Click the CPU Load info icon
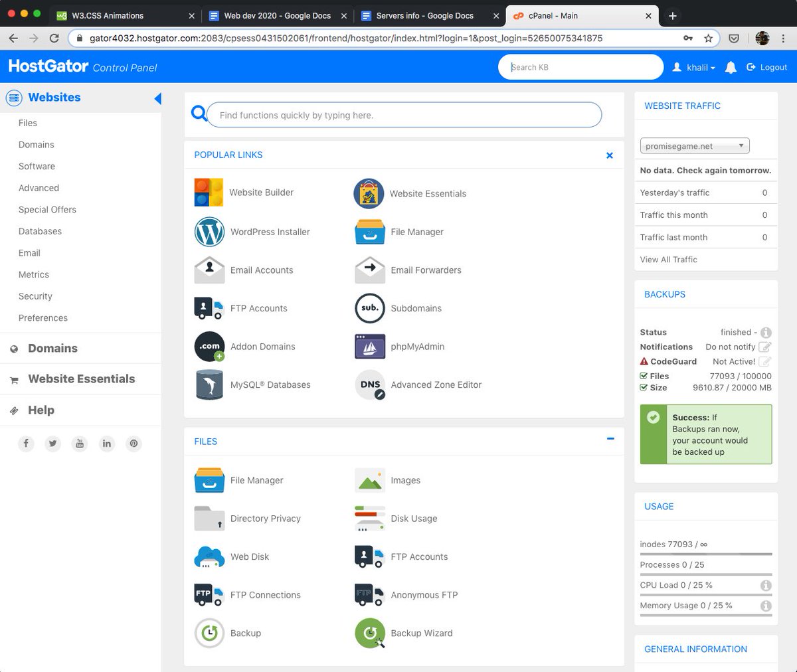The width and height of the screenshot is (797, 672). pyautogui.click(x=766, y=586)
